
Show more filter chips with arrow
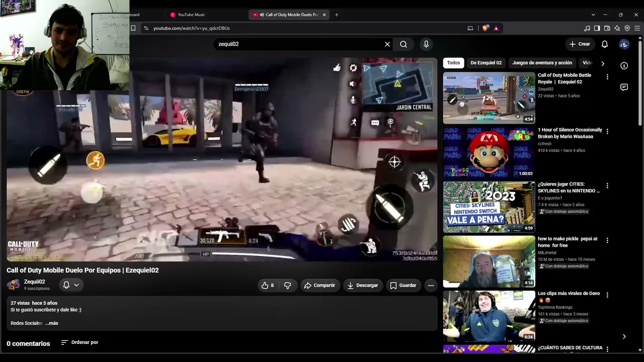tap(603, 63)
